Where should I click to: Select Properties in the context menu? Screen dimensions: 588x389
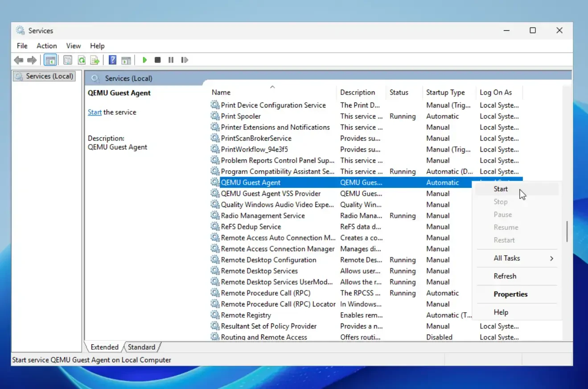[x=510, y=294]
